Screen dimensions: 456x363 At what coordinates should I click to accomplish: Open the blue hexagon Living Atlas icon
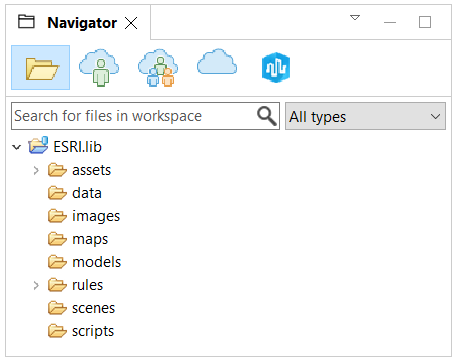pyautogui.click(x=276, y=67)
